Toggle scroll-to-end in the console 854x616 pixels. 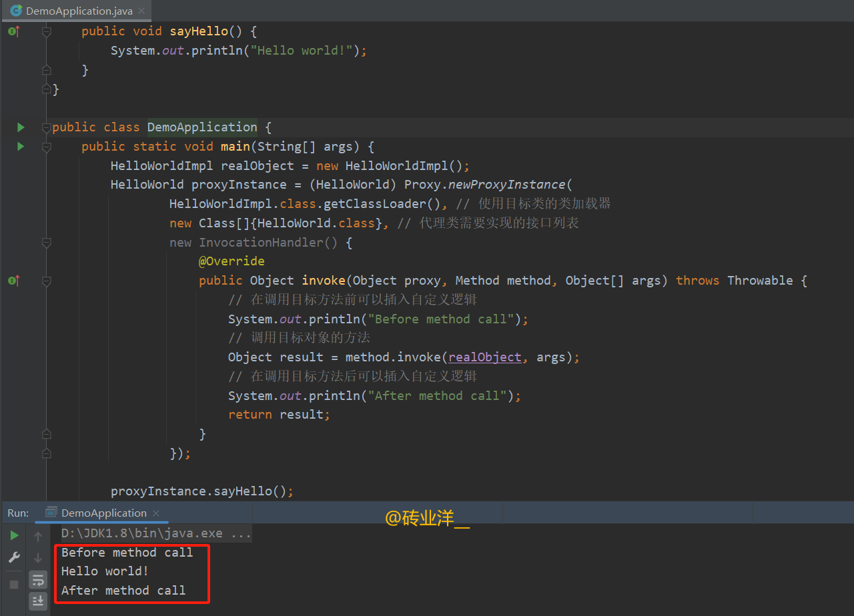coord(38,601)
